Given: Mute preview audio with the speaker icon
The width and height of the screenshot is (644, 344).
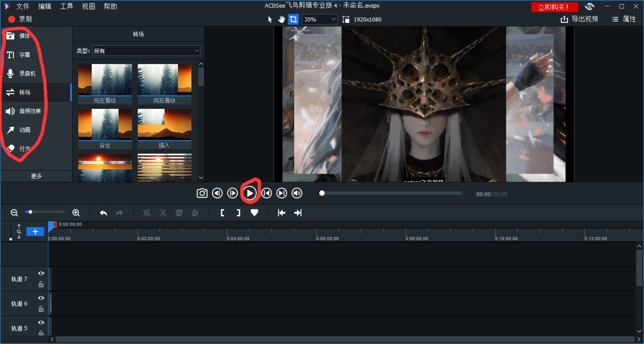Looking at the screenshot, I should [297, 193].
